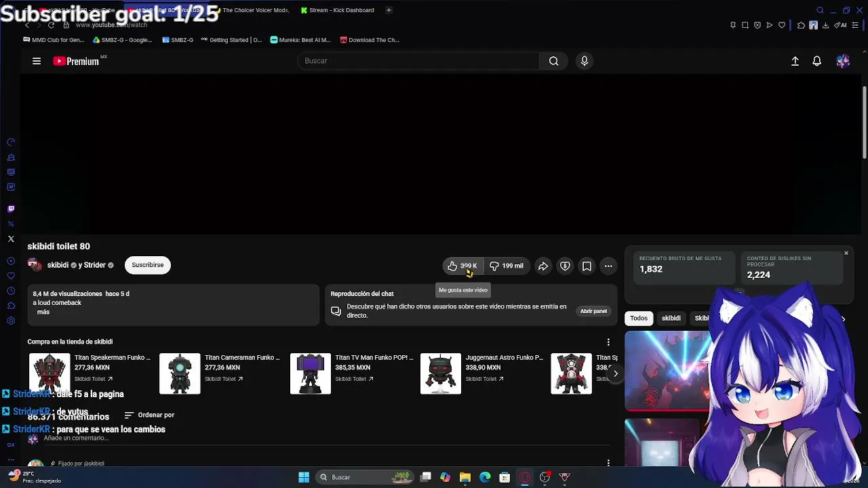Screen dimensions: 868x488
Task: Open Titan Cameraman Funko product thumbnail
Action: [180, 373]
